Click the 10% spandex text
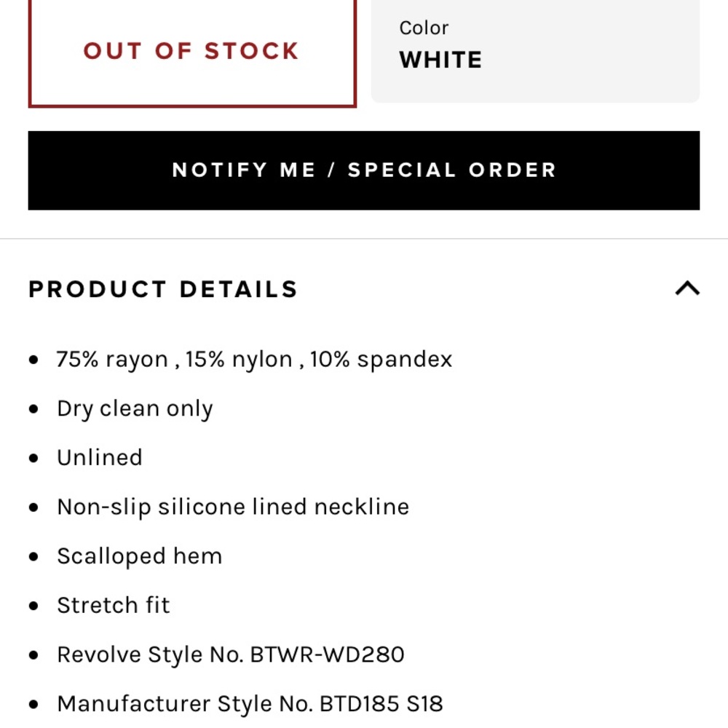728x728 pixels. 381,360
